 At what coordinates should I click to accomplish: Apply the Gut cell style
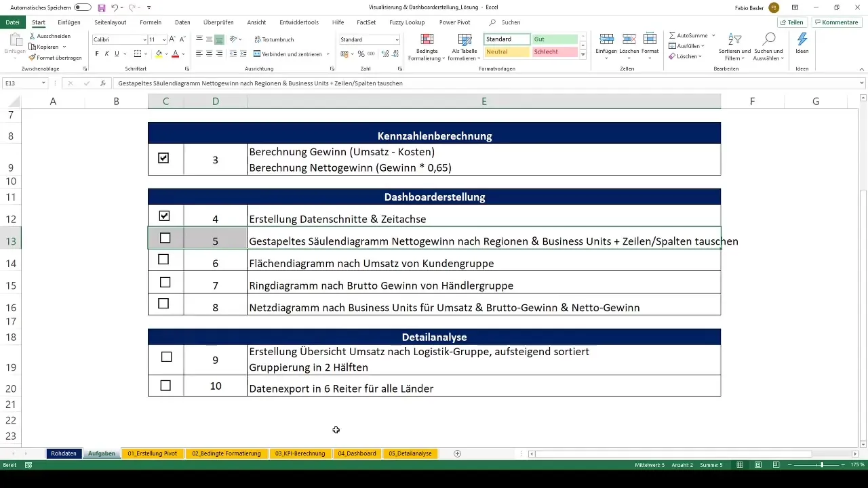click(x=555, y=39)
